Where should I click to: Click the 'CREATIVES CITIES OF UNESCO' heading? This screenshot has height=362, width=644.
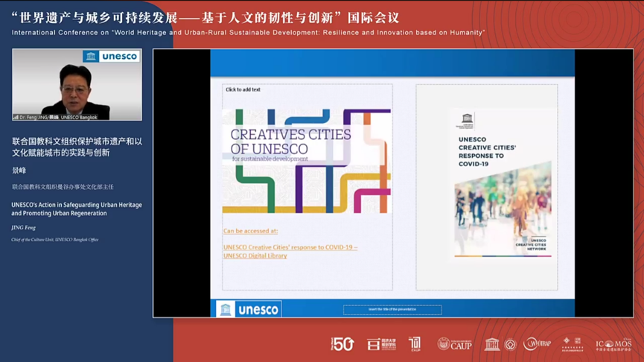point(291,142)
